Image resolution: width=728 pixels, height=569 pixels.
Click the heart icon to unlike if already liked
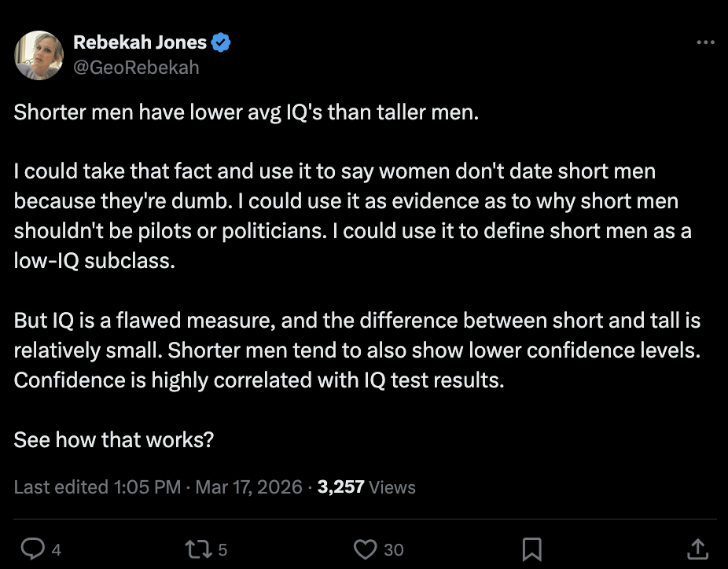(x=366, y=549)
